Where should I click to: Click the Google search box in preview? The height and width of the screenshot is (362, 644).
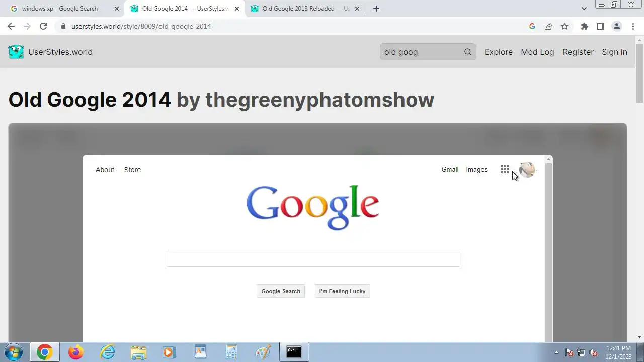tap(313, 259)
